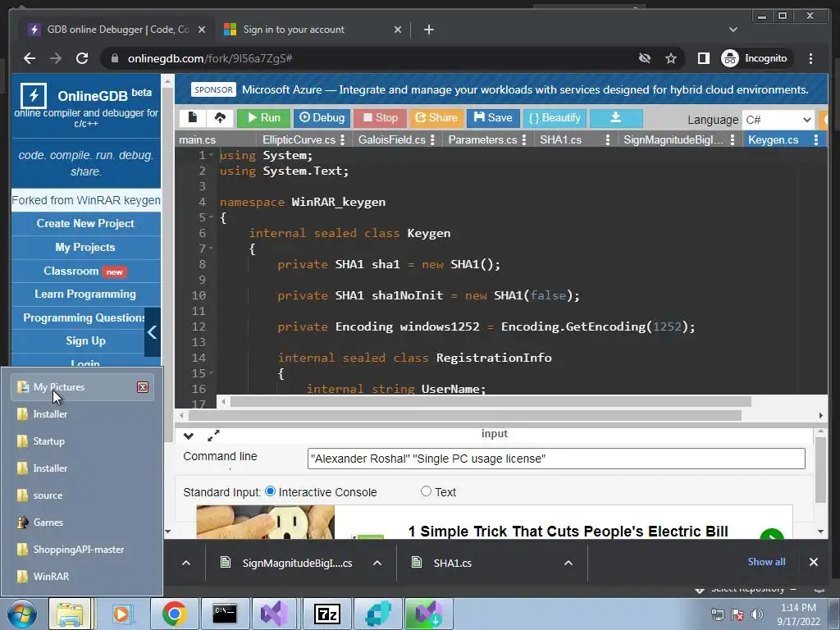Switch to EllipticCurve.cs tab
Image resolution: width=840 pixels, height=630 pixels.
pyautogui.click(x=299, y=139)
